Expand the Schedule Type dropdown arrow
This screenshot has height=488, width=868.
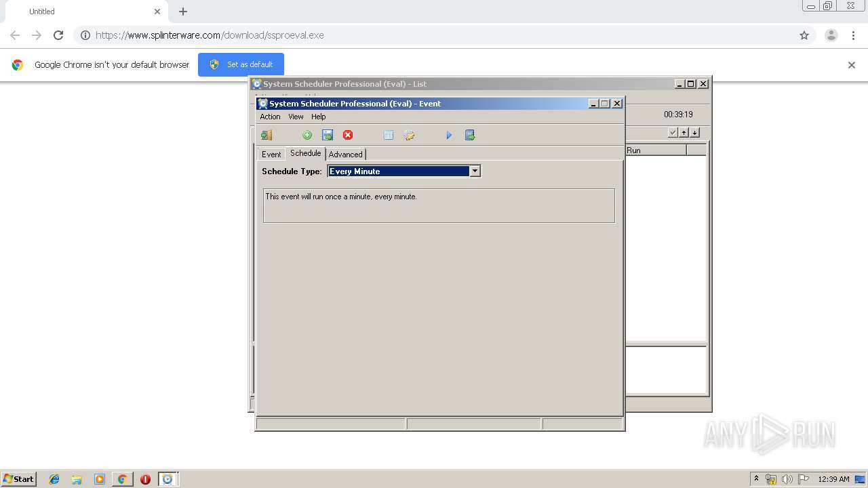pyautogui.click(x=475, y=171)
